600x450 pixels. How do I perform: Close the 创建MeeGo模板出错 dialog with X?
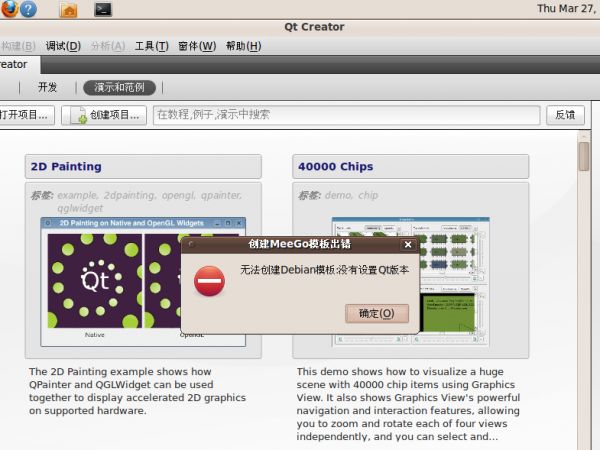click(x=407, y=244)
